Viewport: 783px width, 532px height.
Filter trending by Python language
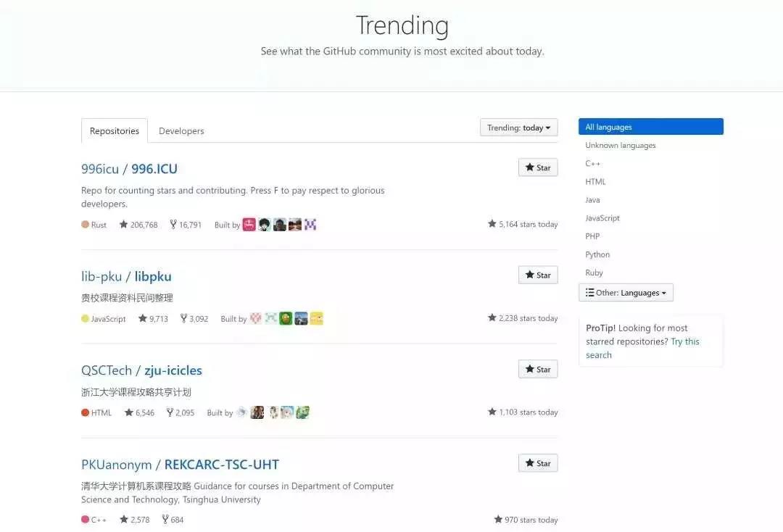click(597, 254)
